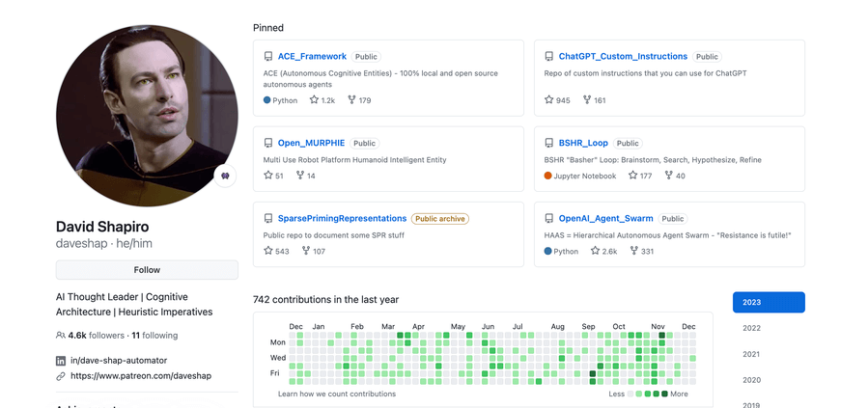Open the in/dave-shap-automator LinkedIn link

tap(119, 361)
